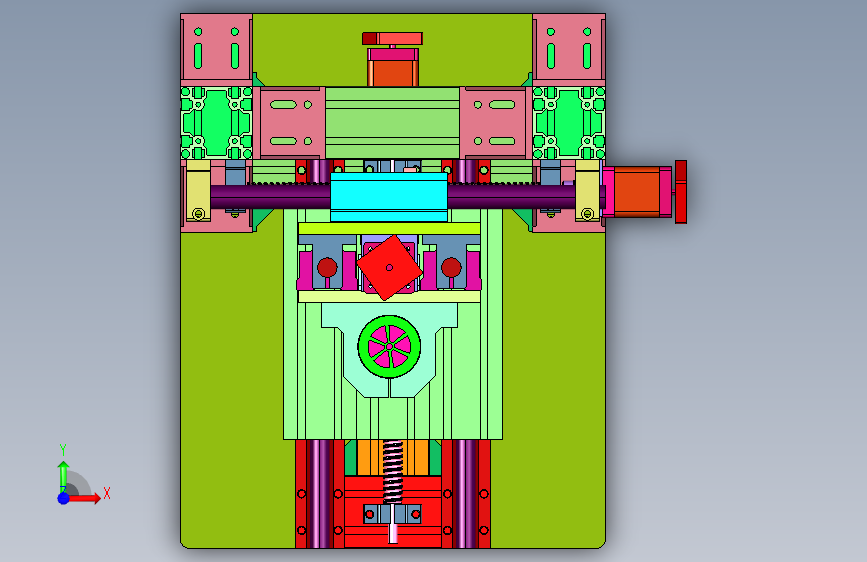The image size is (867, 562).
Task: Click the green Y axis arrow of the triad
Action: coord(63,476)
